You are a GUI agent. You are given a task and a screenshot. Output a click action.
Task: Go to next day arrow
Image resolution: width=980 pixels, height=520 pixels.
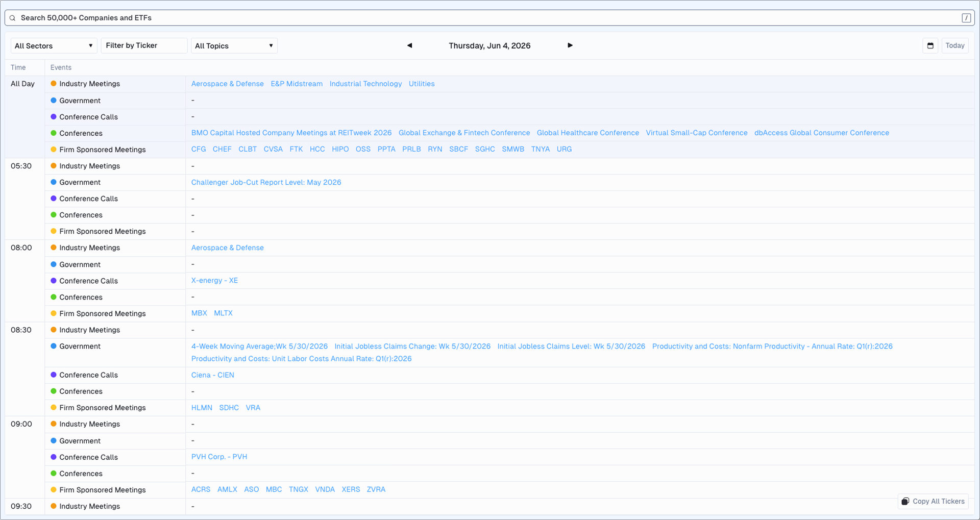(570, 45)
